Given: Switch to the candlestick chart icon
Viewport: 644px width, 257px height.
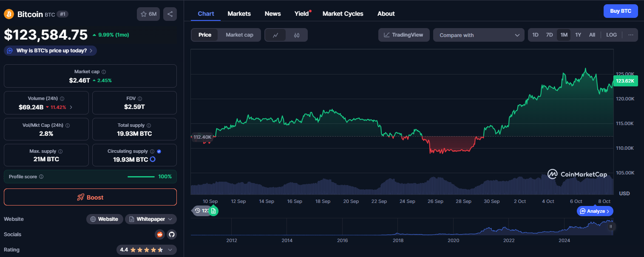Looking at the screenshot, I should 297,35.
